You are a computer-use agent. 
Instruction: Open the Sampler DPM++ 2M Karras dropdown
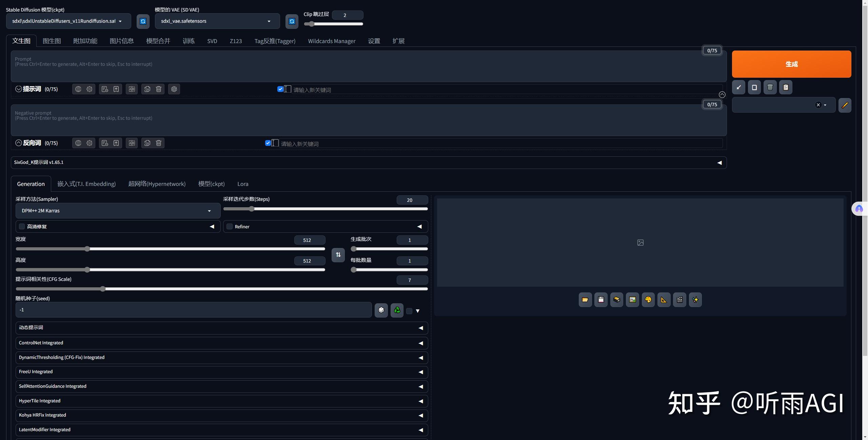point(118,211)
